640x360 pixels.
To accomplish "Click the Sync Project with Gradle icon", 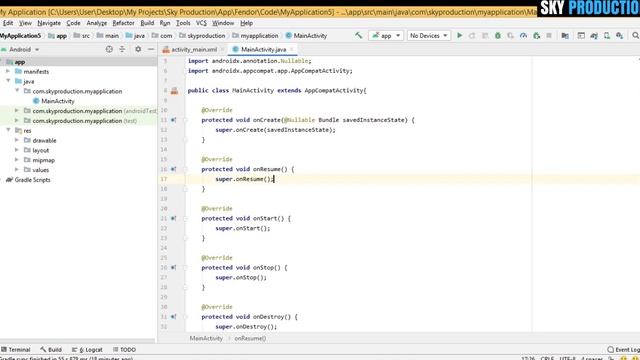I will tap(594, 36).
